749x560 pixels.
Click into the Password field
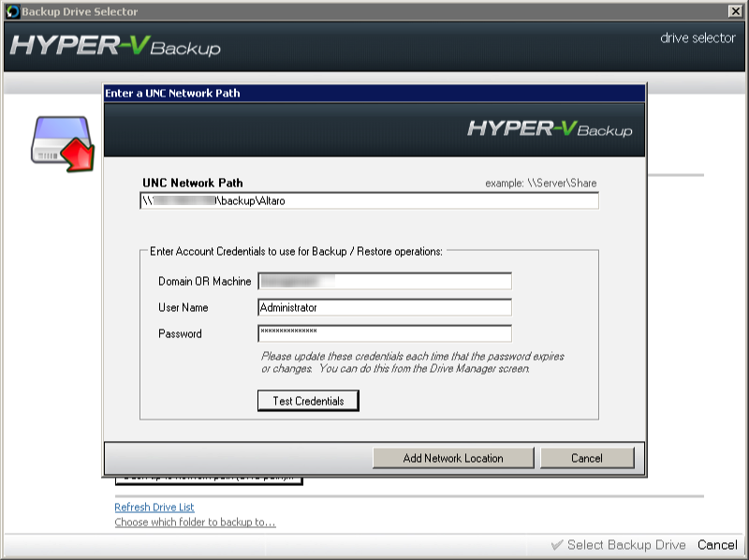click(385, 333)
